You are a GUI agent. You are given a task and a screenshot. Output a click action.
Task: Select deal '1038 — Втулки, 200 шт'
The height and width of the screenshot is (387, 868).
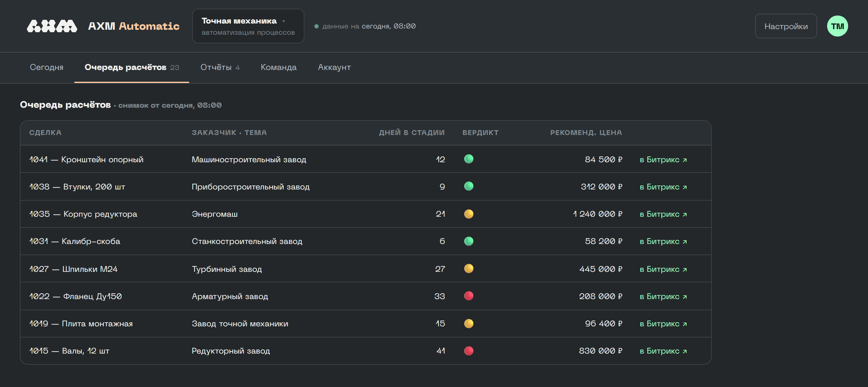pyautogui.click(x=77, y=187)
